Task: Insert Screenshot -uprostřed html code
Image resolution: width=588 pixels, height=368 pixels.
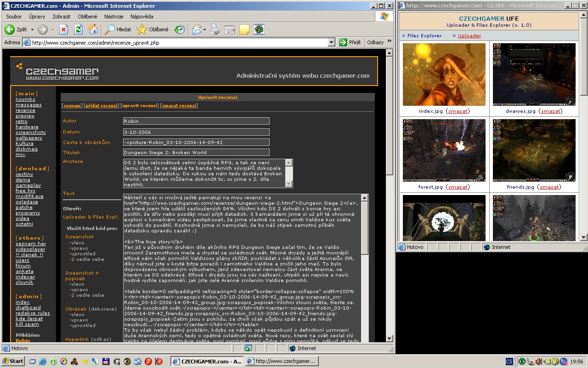Action: [82, 253]
